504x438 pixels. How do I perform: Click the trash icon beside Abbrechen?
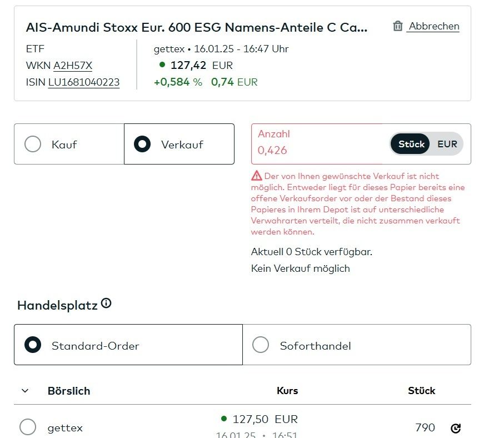(x=397, y=26)
